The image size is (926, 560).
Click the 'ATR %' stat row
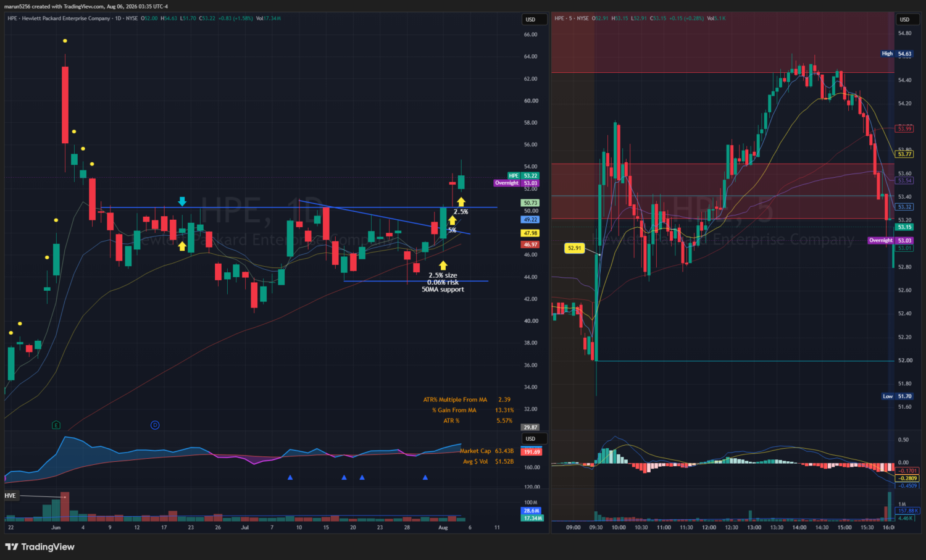(478, 421)
